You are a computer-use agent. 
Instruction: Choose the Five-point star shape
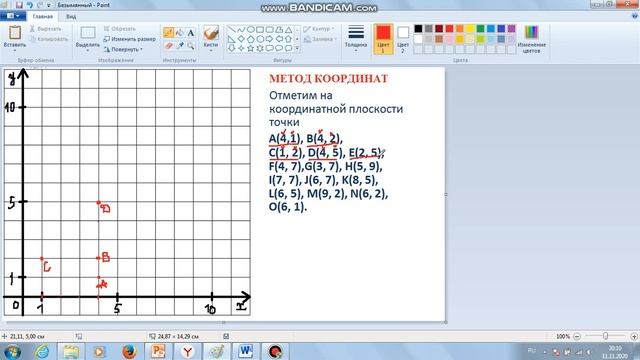coord(251,48)
